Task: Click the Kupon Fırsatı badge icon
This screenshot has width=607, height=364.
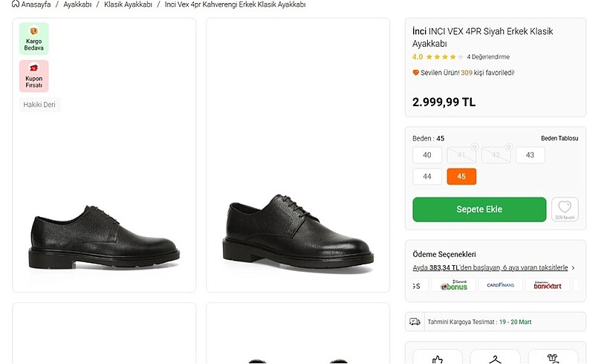Action: pyautogui.click(x=33, y=69)
